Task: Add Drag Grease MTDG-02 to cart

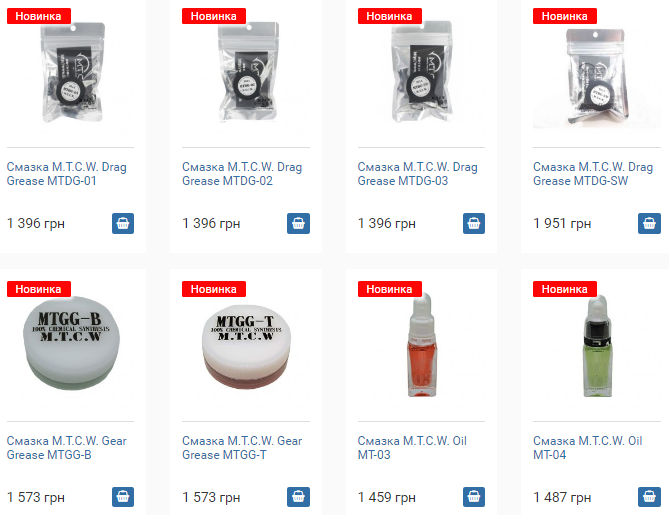Action: pos(298,223)
